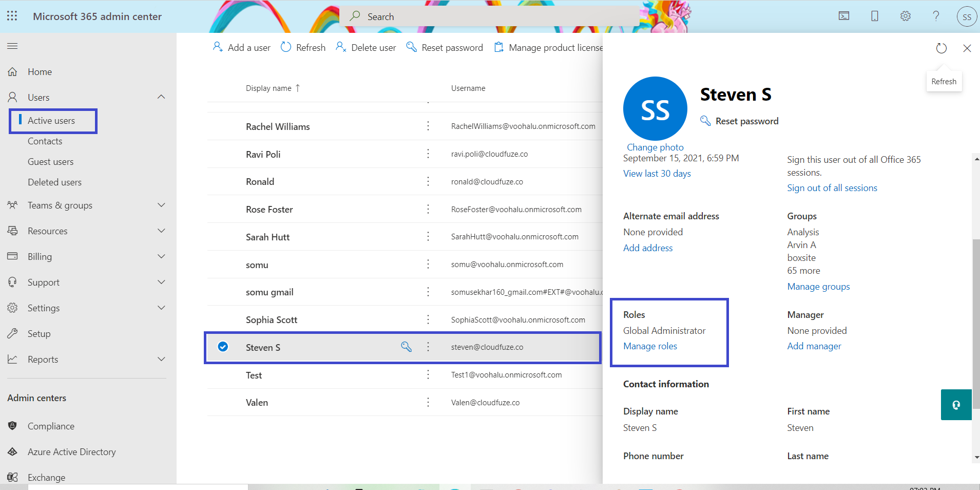Open more actions for Rose Foster
980x490 pixels.
(428, 209)
